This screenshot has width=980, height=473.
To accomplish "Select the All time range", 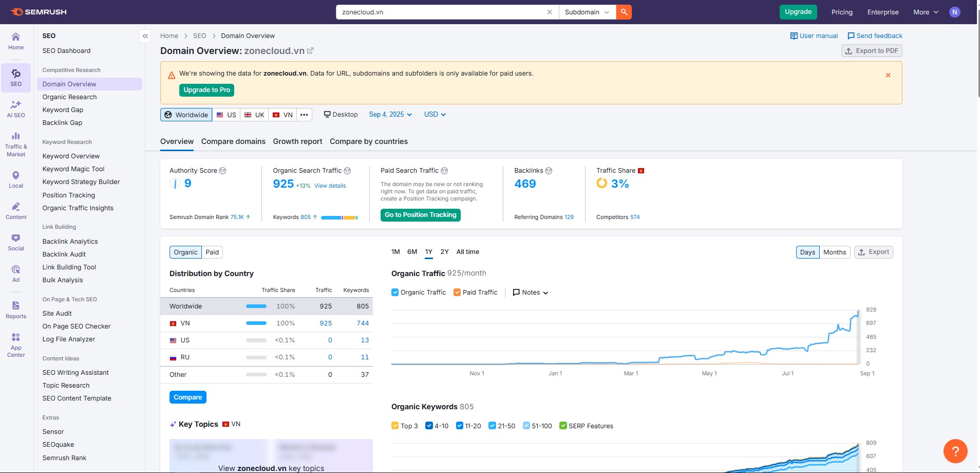I will coord(467,252).
